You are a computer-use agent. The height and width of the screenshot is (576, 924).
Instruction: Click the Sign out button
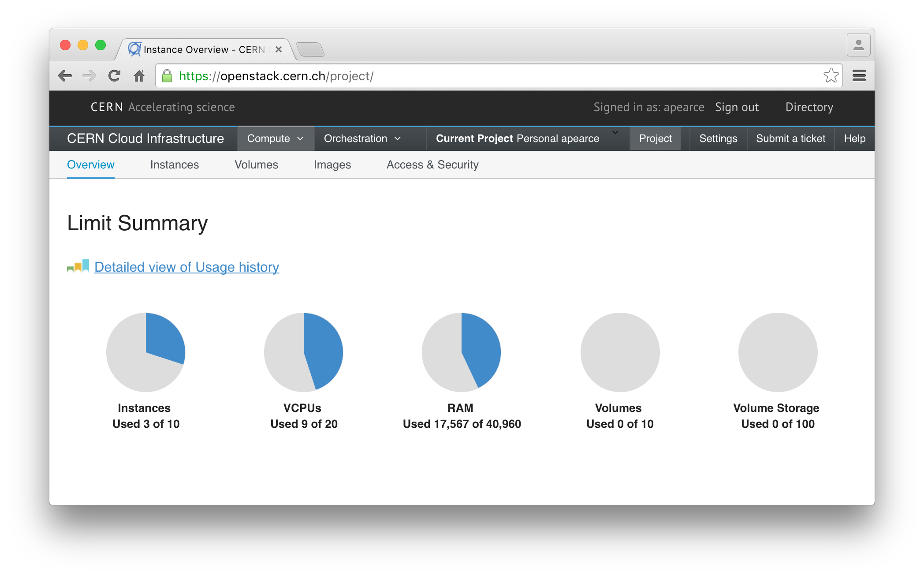(738, 107)
